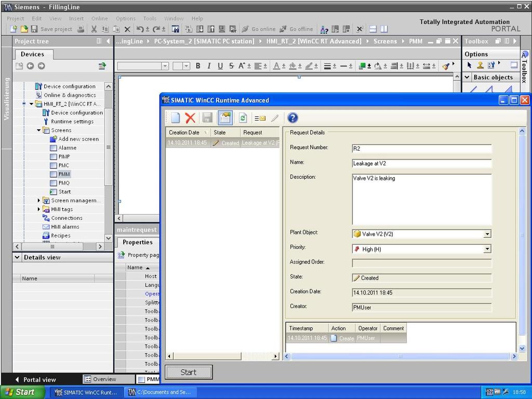
Task: Open the Help menu
Action: 197,18
